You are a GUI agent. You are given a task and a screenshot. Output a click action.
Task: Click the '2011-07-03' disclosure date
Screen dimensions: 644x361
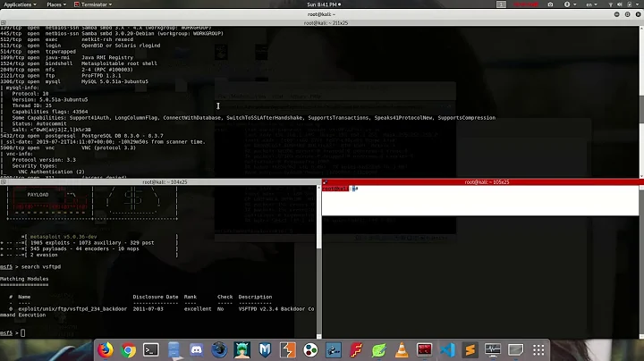tap(148, 309)
